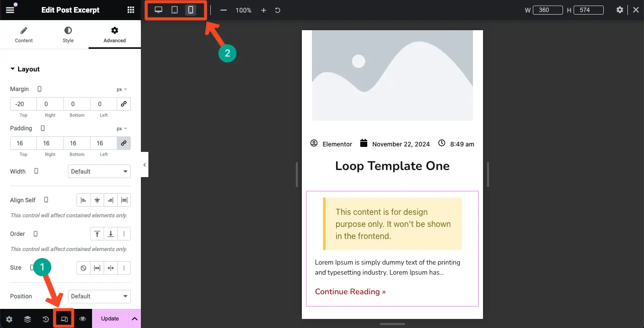Open revision history icon
Image resolution: width=644 pixels, height=328 pixels.
[x=46, y=319]
